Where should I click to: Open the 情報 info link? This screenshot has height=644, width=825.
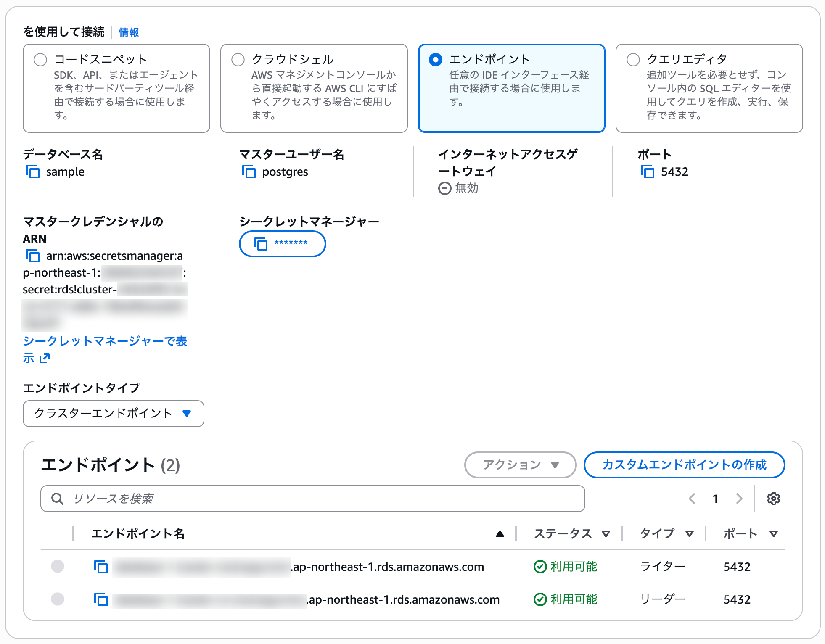coord(129,32)
